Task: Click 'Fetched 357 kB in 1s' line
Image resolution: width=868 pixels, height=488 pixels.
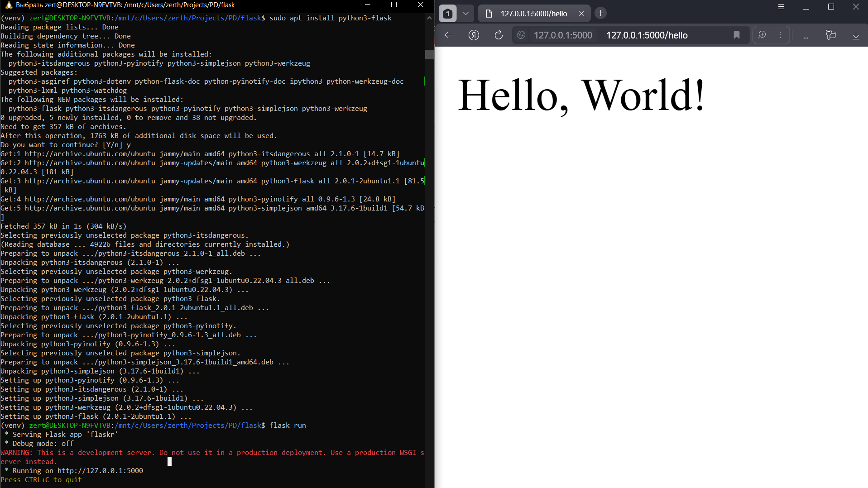Action: (63, 226)
